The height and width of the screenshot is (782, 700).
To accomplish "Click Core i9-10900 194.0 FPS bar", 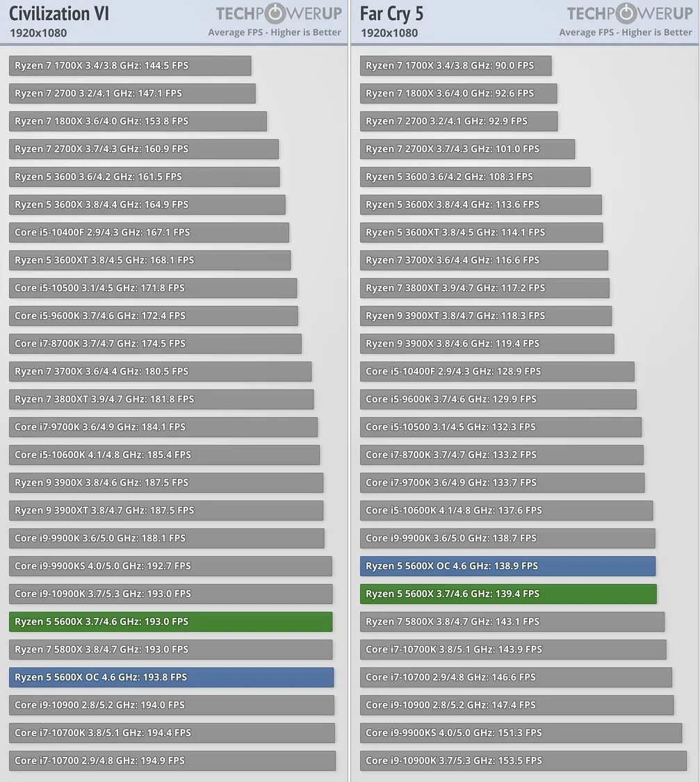I will click(x=172, y=706).
